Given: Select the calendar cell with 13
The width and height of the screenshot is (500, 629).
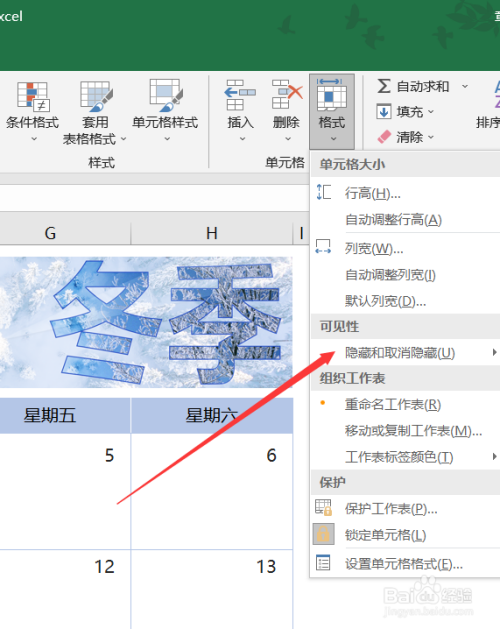Looking at the screenshot, I should pos(212,589).
